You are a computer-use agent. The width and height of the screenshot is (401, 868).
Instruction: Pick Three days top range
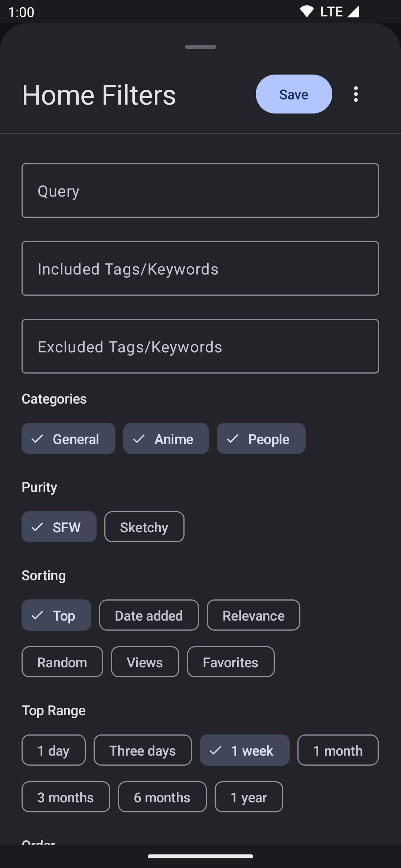point(143,750)
